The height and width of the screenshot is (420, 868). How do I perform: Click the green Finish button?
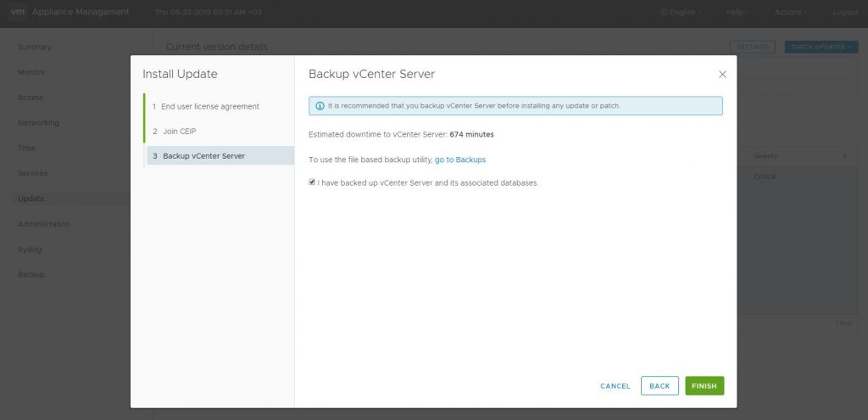704,386
